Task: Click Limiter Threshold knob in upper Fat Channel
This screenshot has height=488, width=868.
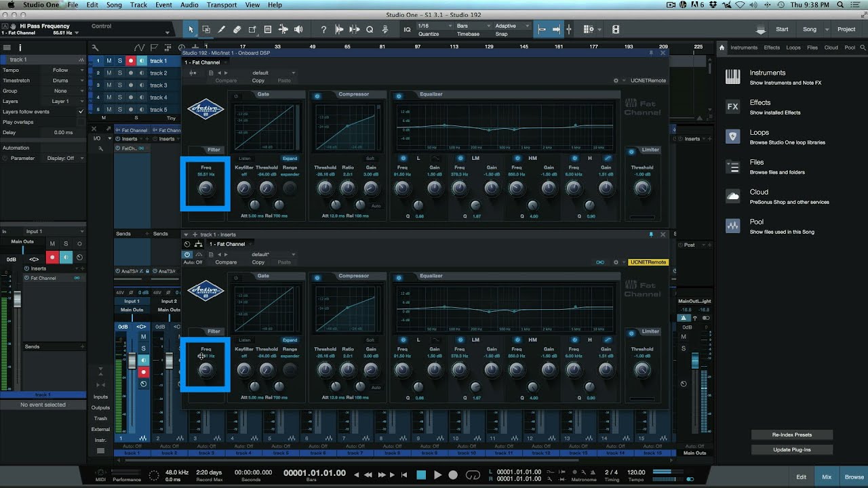Action: (642, 188)
